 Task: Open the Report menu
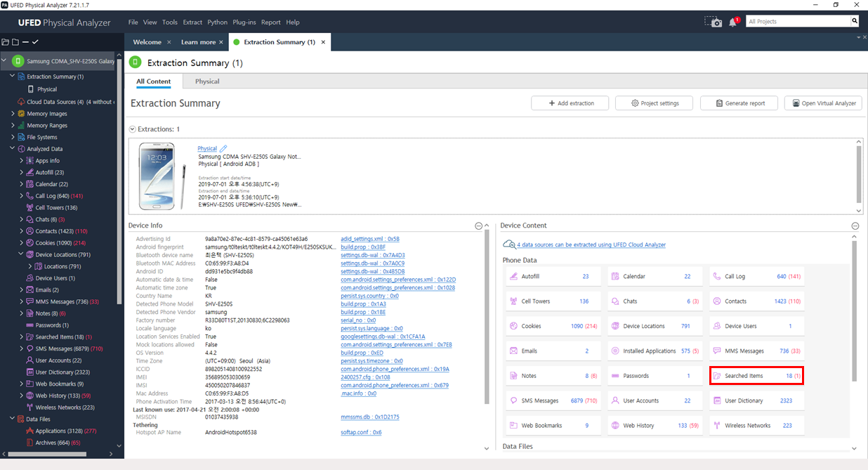271,22
